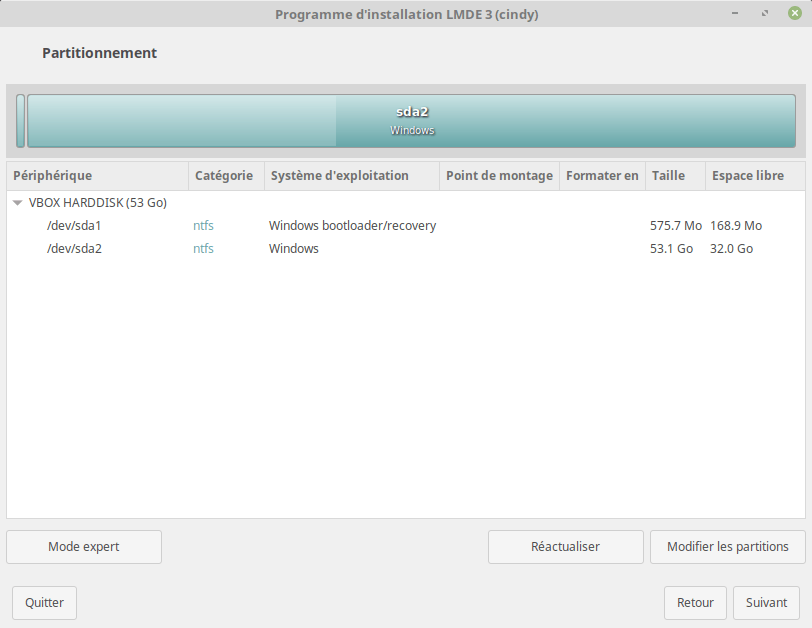Open Modifier les partitions
Image resolution: width=812 pixels, height=628 pixels.
727,547
